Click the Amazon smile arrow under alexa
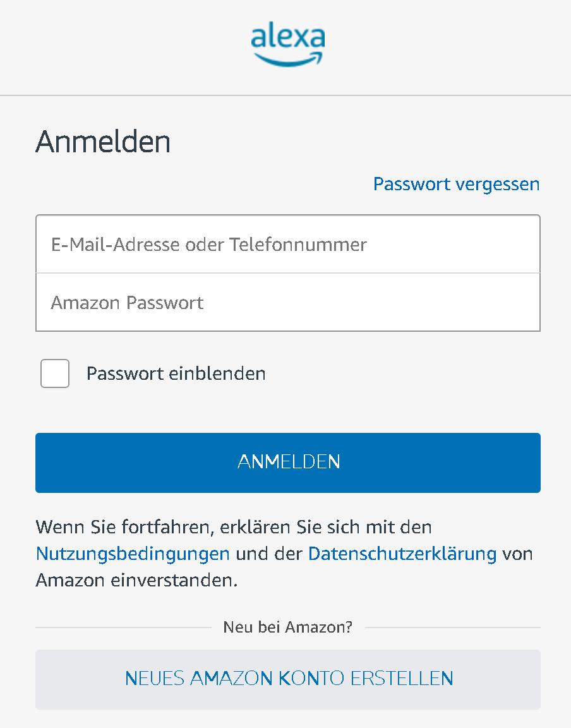This screenshot has height=728, width=571. (x=289, y=59)
